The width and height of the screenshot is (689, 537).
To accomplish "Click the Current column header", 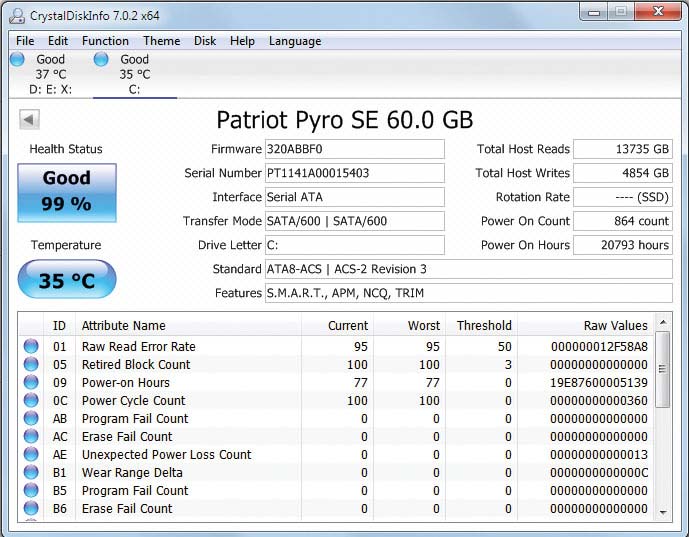I will pyautogui.click(x=337, y=325).
